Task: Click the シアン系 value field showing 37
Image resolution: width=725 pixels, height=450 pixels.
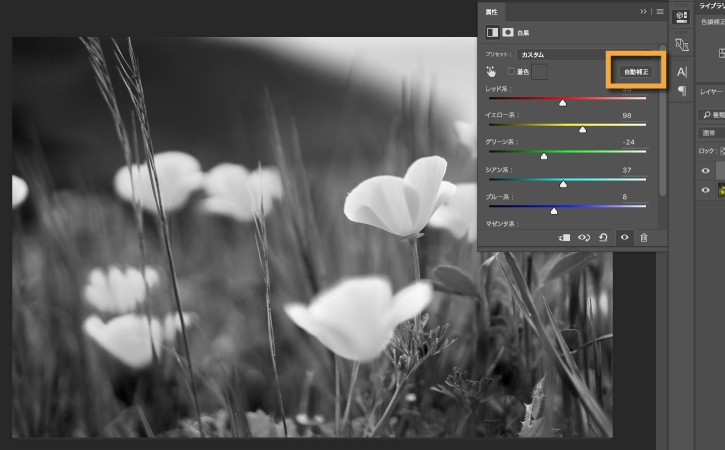Action: click(x=633, y=170)
